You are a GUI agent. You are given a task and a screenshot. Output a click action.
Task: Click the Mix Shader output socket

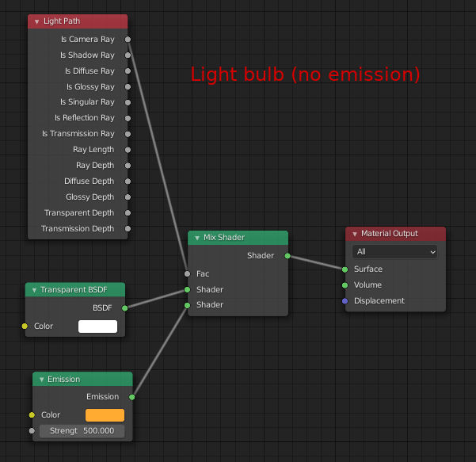tap(288, 256)
